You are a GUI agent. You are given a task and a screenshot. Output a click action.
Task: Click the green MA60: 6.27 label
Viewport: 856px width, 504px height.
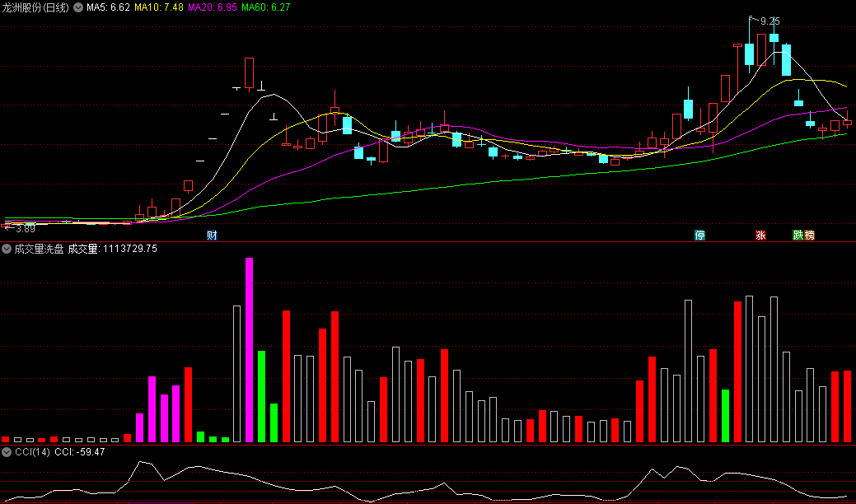[266, 7]
